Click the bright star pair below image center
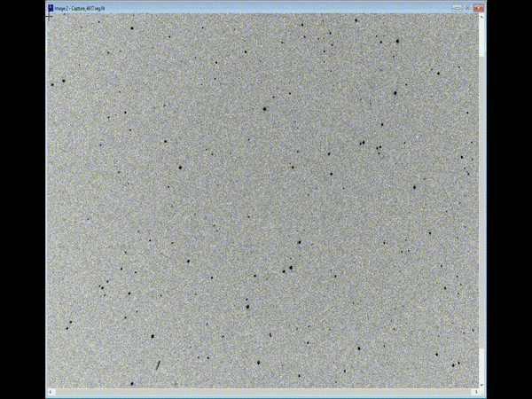The width and height of the screenshot is (532, 399). 288,269
